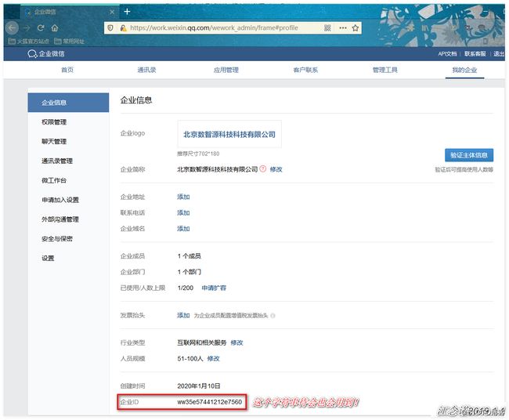Reload the page with the refresh icon
The height and width of the screenshot is (420, 509).
[x=41, y=28]
